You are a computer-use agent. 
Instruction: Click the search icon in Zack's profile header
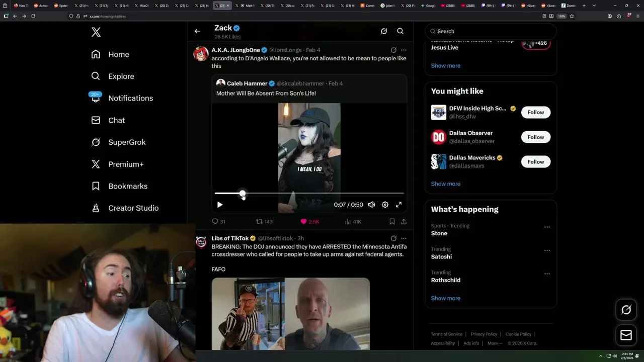point(400,31)
